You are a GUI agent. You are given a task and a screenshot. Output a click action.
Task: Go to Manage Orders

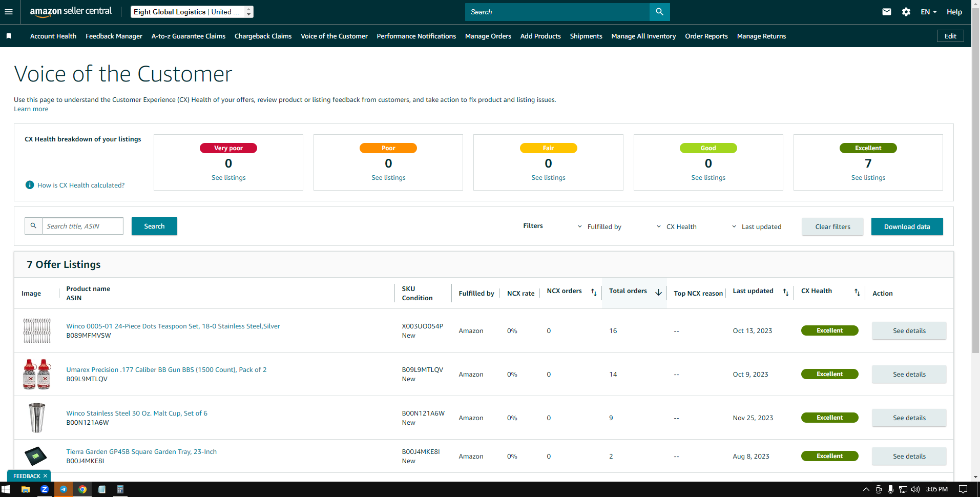488,36
